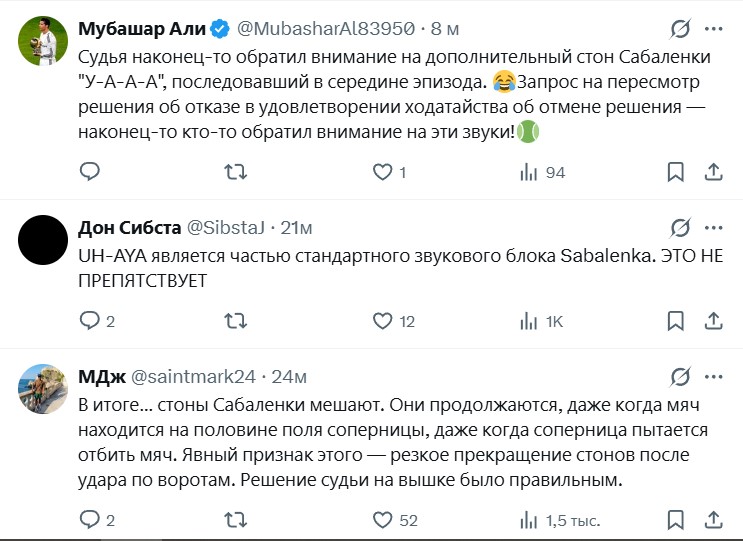
Task: Open МДж's profile picture
Action: click(x=43, y=389)
